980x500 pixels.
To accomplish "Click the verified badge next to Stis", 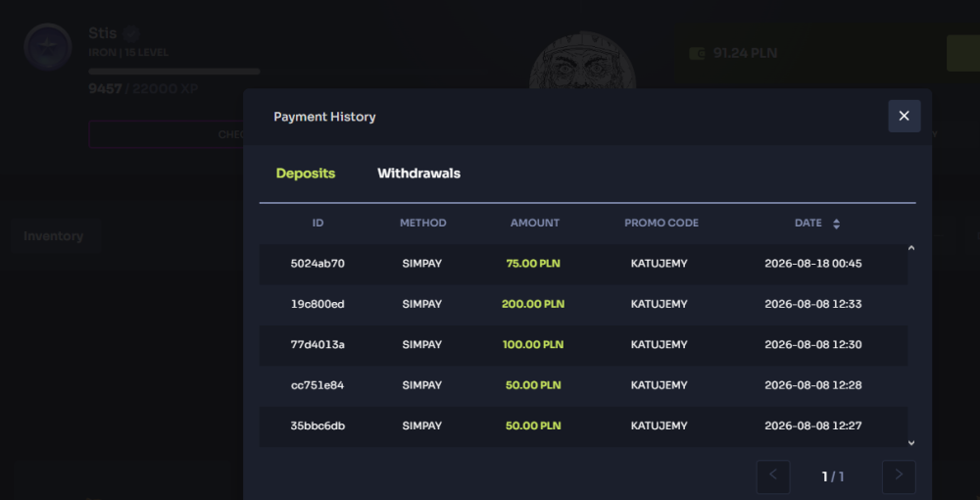I will (x=130, y=33).
